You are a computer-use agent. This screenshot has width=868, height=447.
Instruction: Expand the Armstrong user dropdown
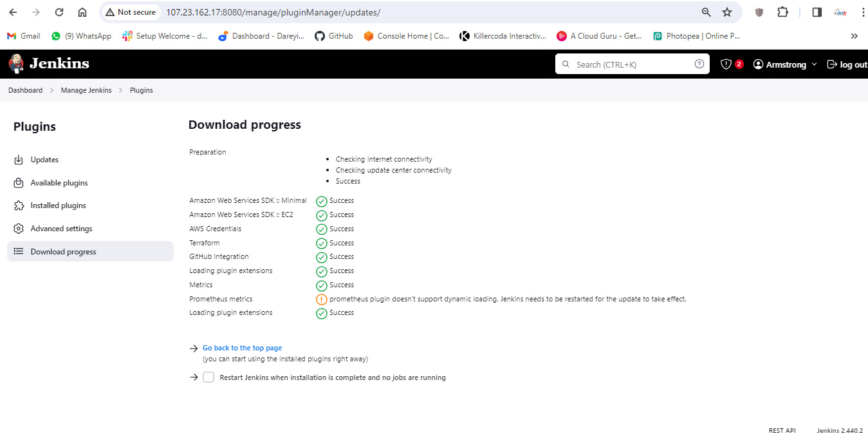coord(814,64)
